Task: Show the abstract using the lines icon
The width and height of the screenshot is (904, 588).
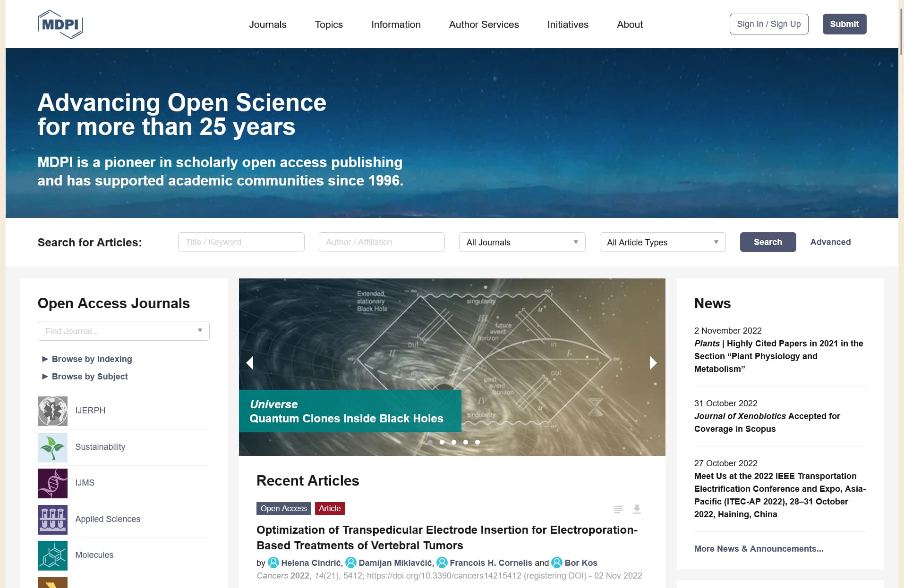Action: pos(618,509)
